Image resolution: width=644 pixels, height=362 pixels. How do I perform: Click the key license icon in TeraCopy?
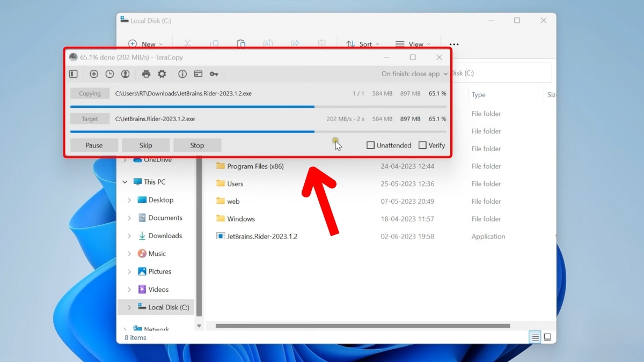point(214,74)
